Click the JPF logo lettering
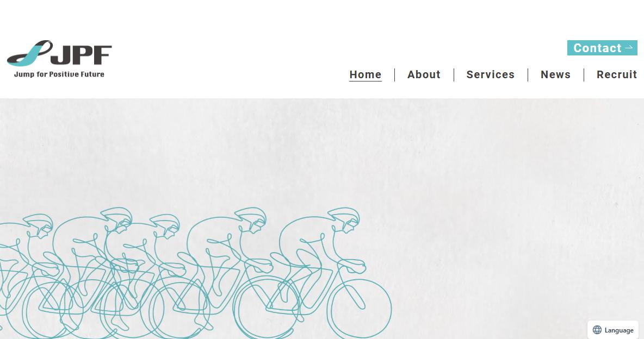The width and height of the screenshot is (644, 339). 82,55
